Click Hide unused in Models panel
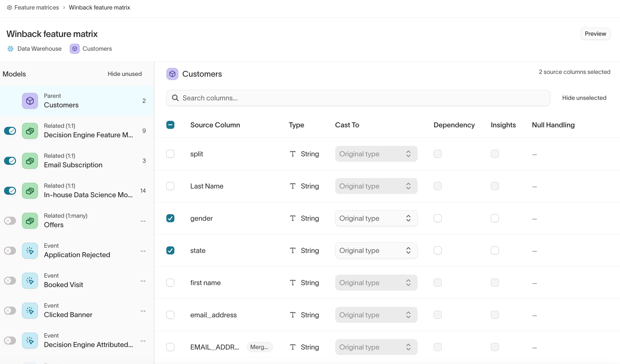The image size is (620, 364). 125,74
